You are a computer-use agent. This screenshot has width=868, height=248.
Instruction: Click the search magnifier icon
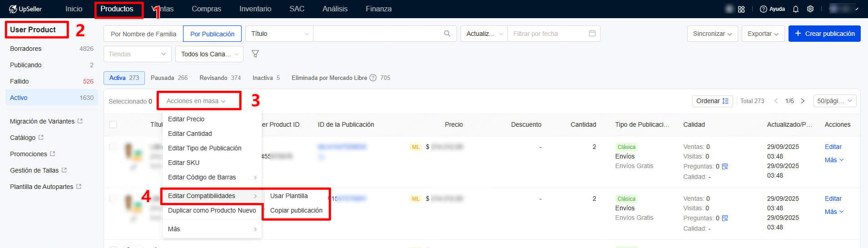point(447,34)
